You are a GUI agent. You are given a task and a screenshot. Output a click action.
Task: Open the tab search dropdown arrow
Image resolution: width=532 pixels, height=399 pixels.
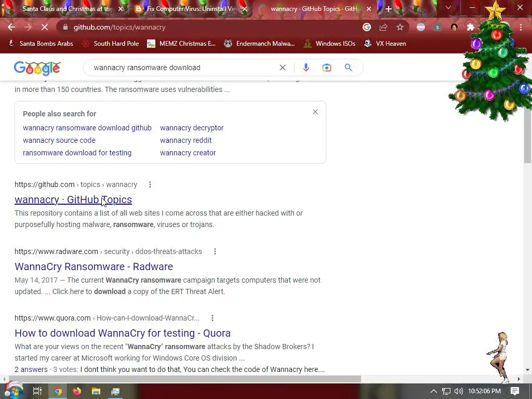[x=448, y=8]
